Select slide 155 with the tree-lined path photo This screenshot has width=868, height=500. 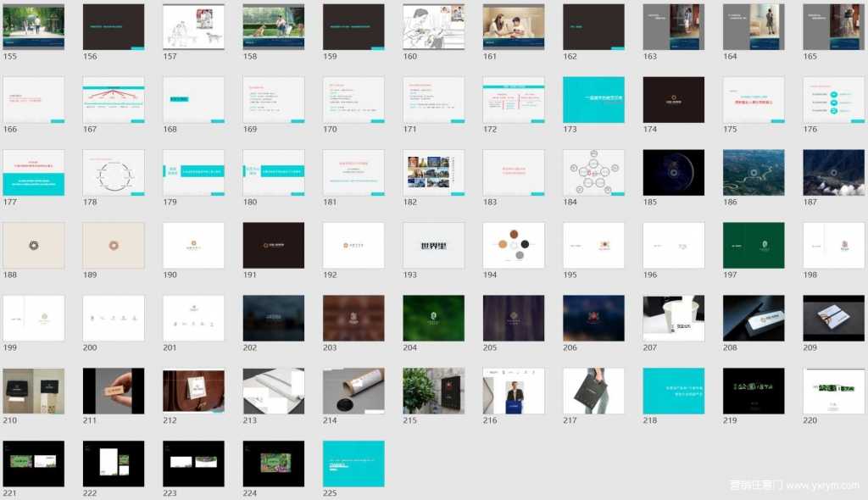[x=34, y=27]
